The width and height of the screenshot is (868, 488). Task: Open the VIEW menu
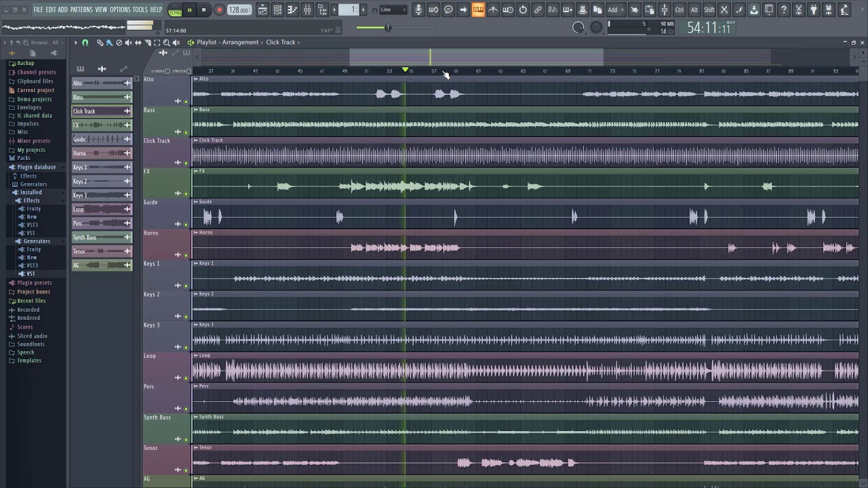(x=101, y=9)
